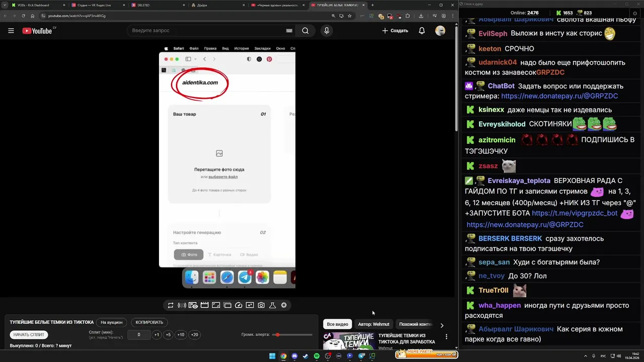Screen dimensions: 644x362
Task: Click username EvilSeph in chat
Action: (x=493, y=34)
